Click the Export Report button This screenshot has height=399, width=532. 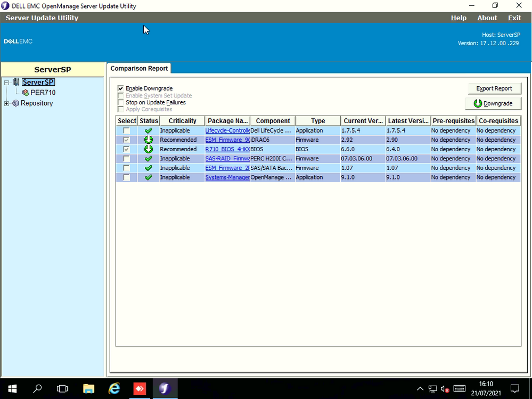coord(494,88)
